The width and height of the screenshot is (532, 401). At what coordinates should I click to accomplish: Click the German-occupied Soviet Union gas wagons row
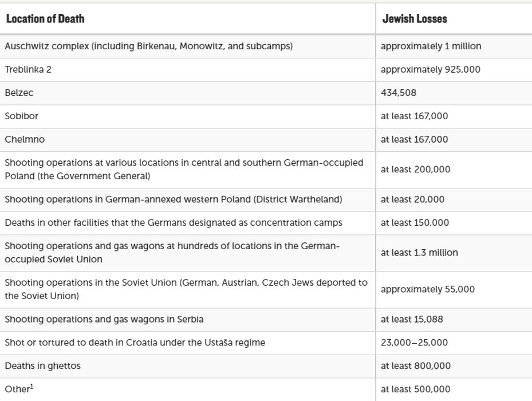click(172, 253)
